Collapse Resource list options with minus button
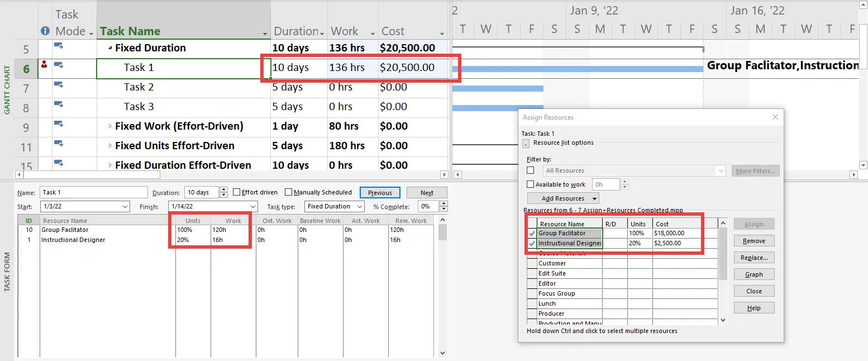The height and width of the screenshot is (361, 868). click(x=526, y=144)
